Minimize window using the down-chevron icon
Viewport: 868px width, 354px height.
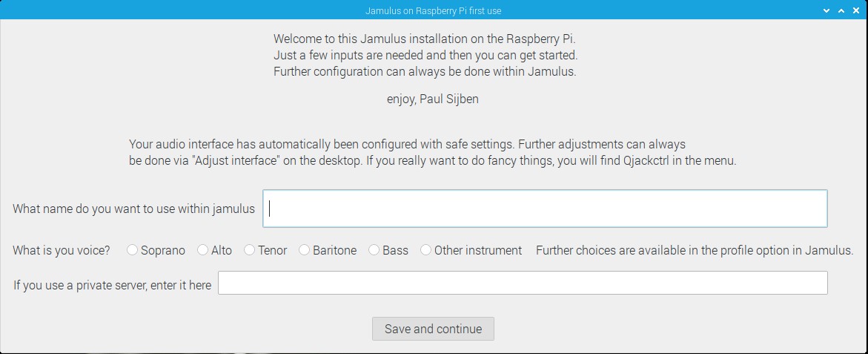click(826, 10)
